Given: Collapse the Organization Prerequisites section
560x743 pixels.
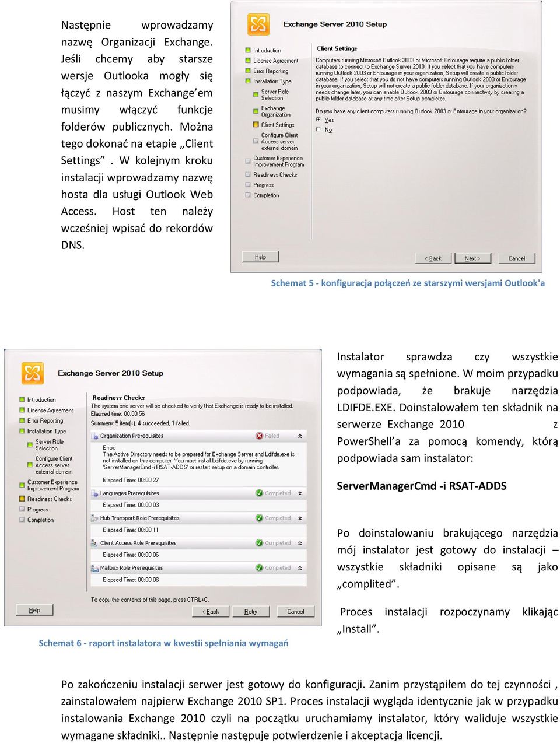Looking at the screenshot, I should (x=300, y=436).
